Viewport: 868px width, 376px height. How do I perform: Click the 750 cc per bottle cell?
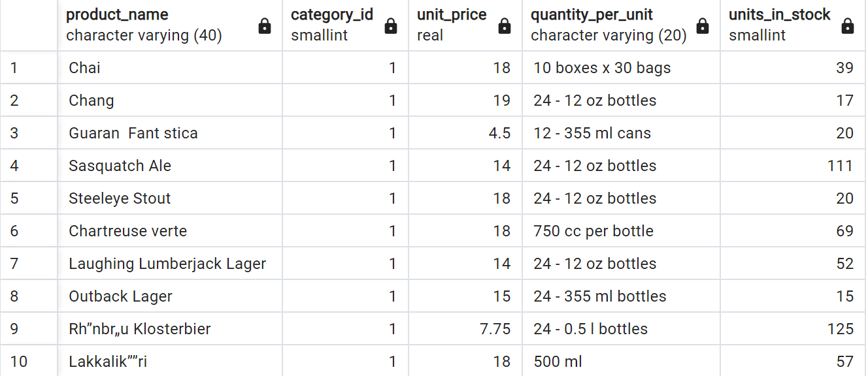[621, 231]
